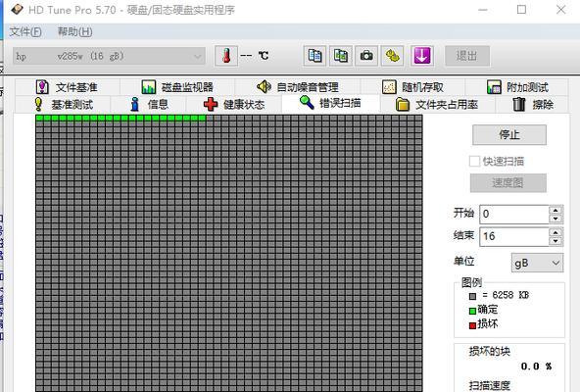
Task: Open options with the gears icon
Action: click(393, 56)
